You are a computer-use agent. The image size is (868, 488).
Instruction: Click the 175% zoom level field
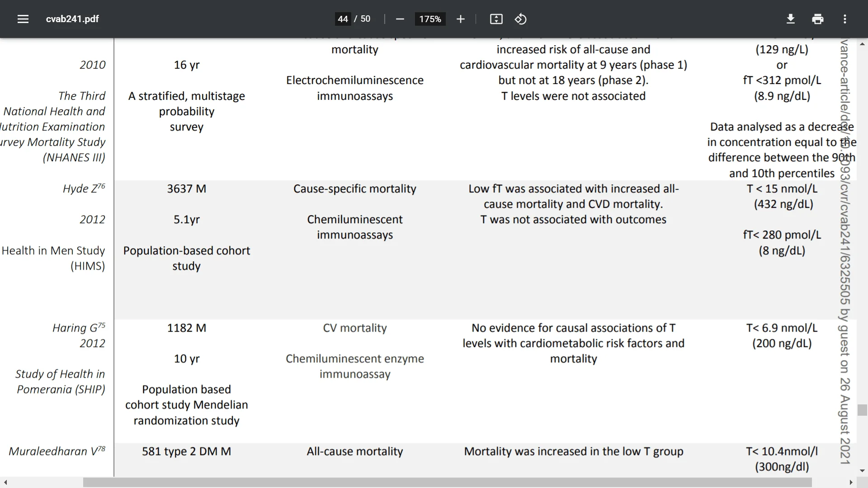coord(430,19)
